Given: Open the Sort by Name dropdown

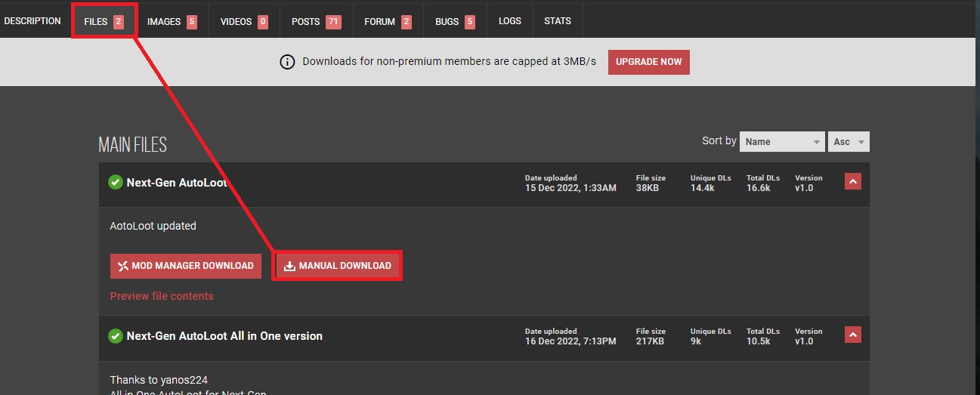Looking at the screenshot, I should (782, 141).
